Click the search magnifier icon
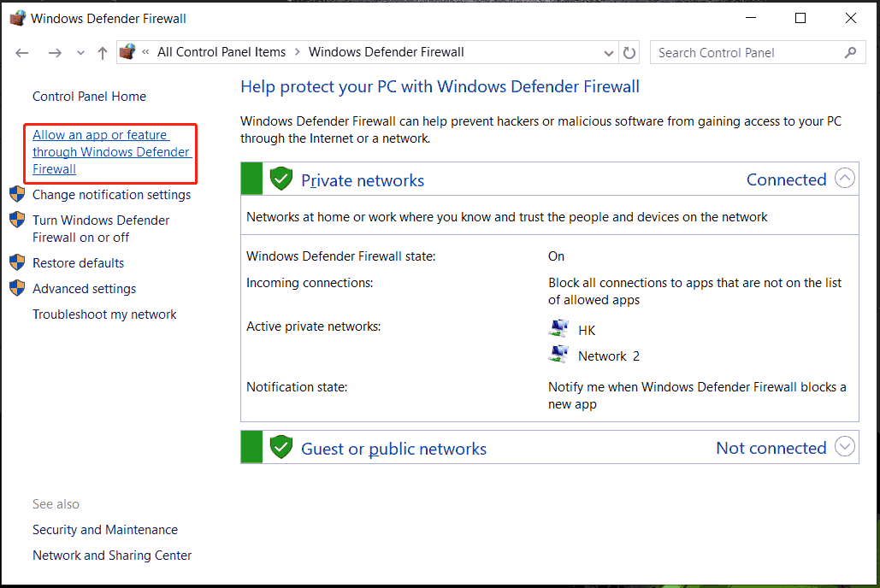Screen dimensions: 880x588 851,52
